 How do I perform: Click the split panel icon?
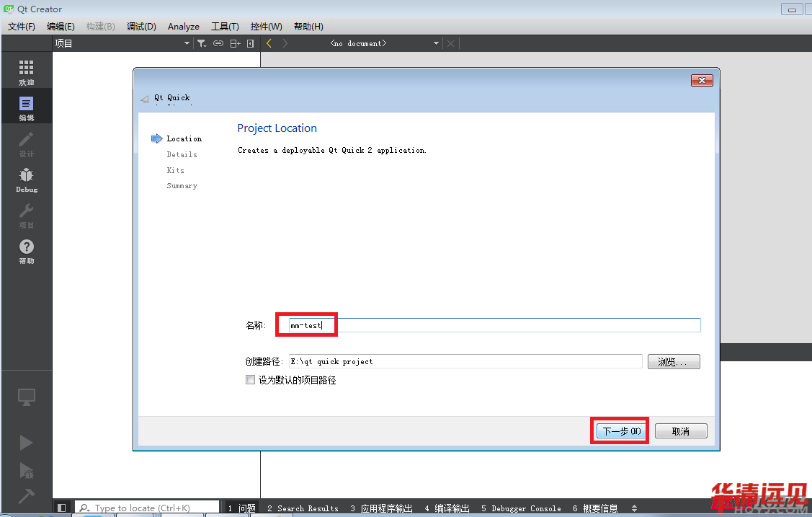pos(235,44)
